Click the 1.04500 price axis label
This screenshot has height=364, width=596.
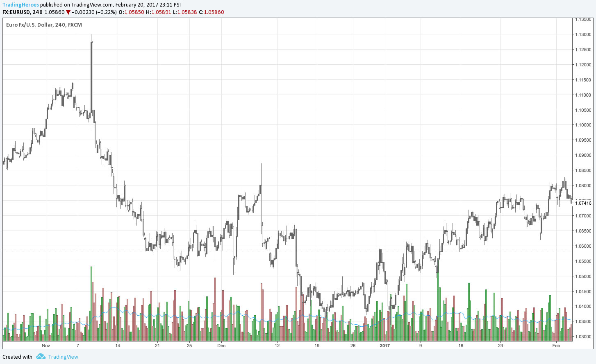point(583,292)
